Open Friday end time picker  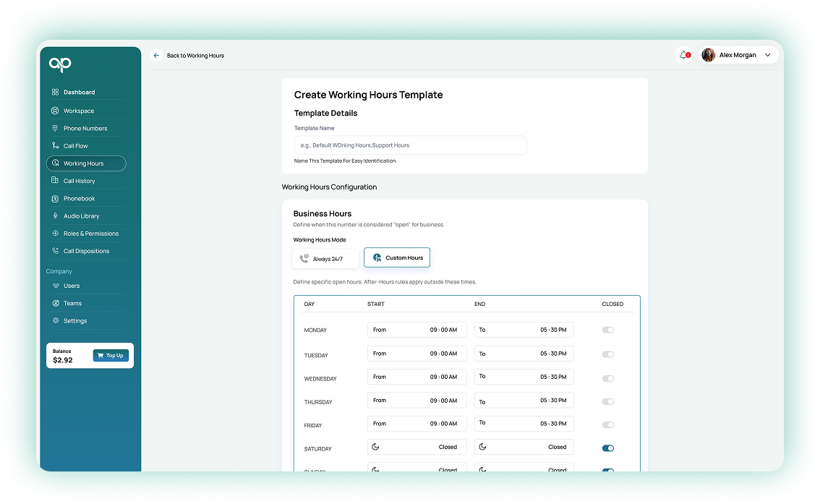point(524,424)
